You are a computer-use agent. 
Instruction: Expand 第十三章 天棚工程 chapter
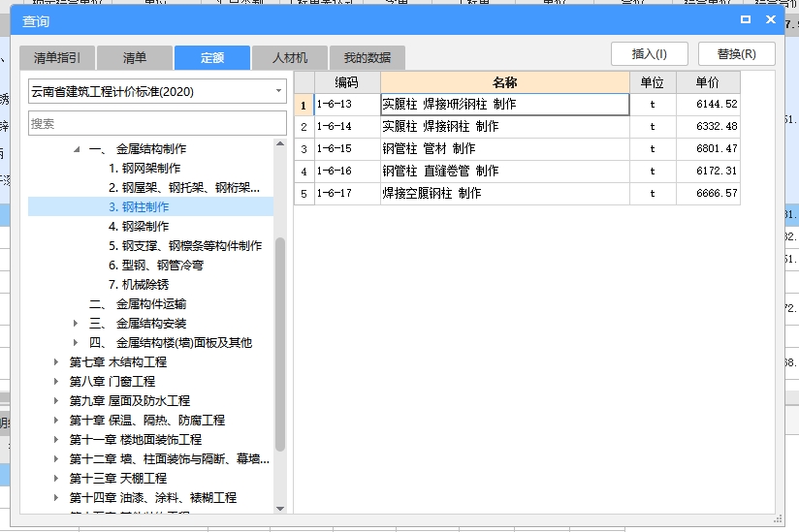click(56, 478)
